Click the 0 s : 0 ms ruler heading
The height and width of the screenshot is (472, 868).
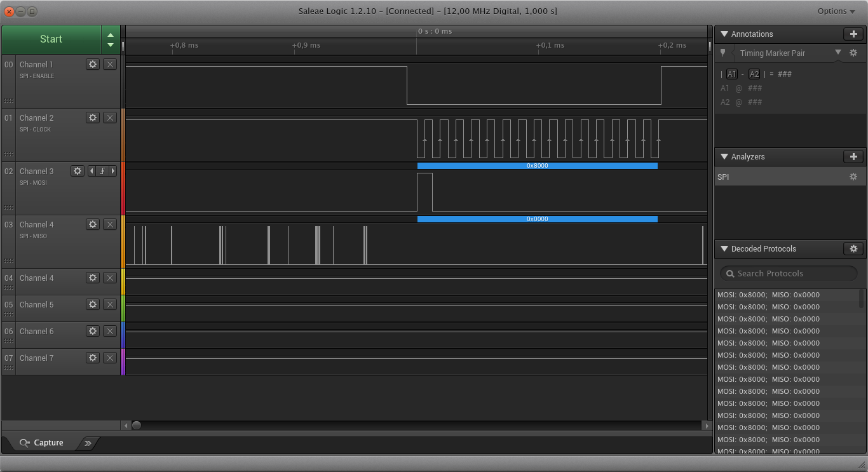pyautogui.click(x=435, y=31)
